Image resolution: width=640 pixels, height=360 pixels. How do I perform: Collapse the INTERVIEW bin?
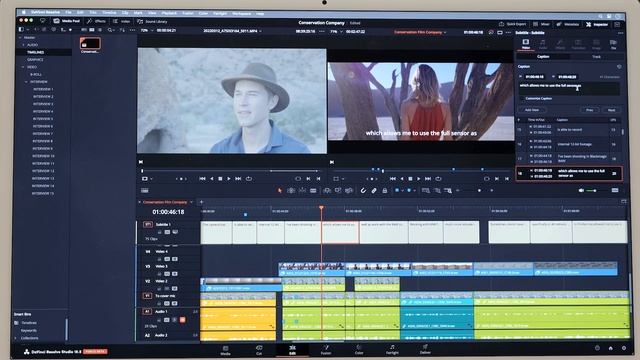point(27,82)
